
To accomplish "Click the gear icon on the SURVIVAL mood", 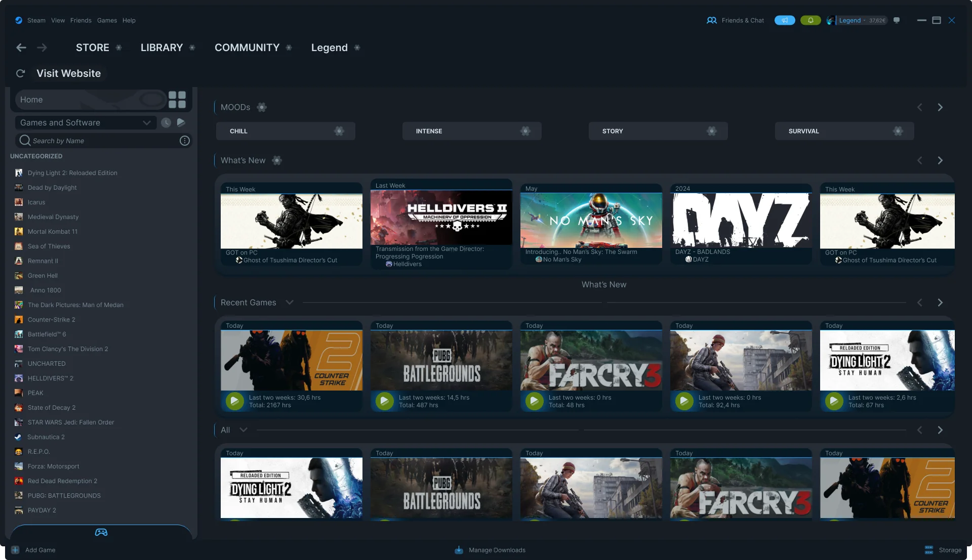I will pos(898,131).
